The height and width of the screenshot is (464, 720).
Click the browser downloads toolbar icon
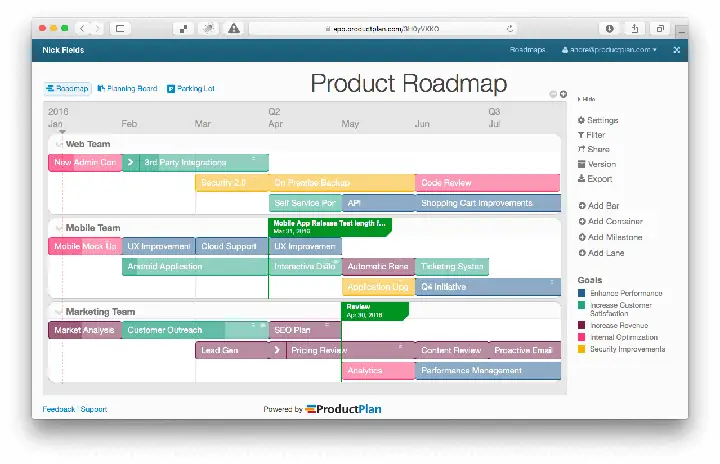[x=609, y=28]
